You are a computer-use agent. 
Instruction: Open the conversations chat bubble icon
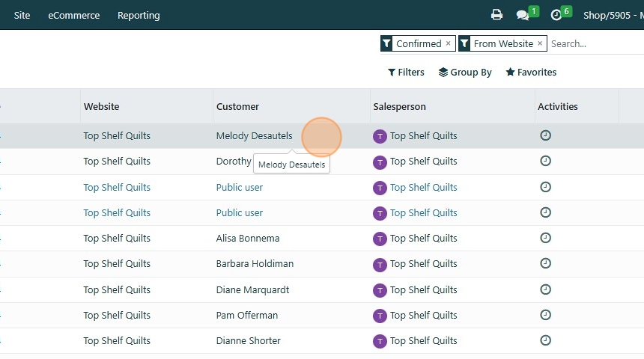[523, 15]
